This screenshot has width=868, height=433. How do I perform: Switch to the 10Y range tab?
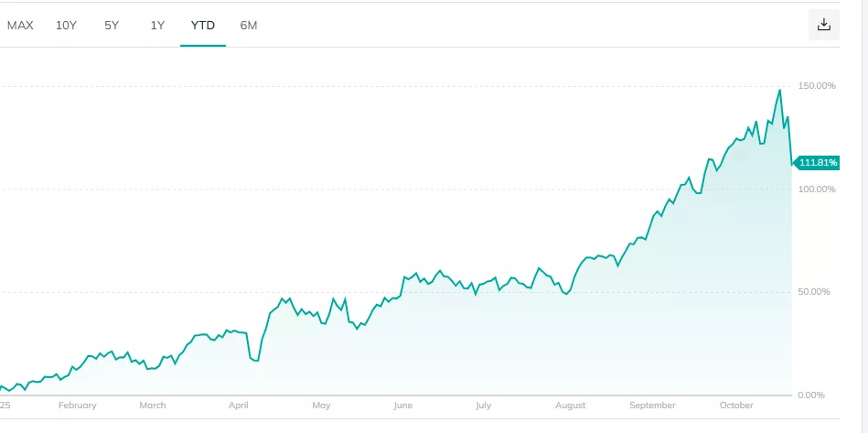tap(66, 26)
